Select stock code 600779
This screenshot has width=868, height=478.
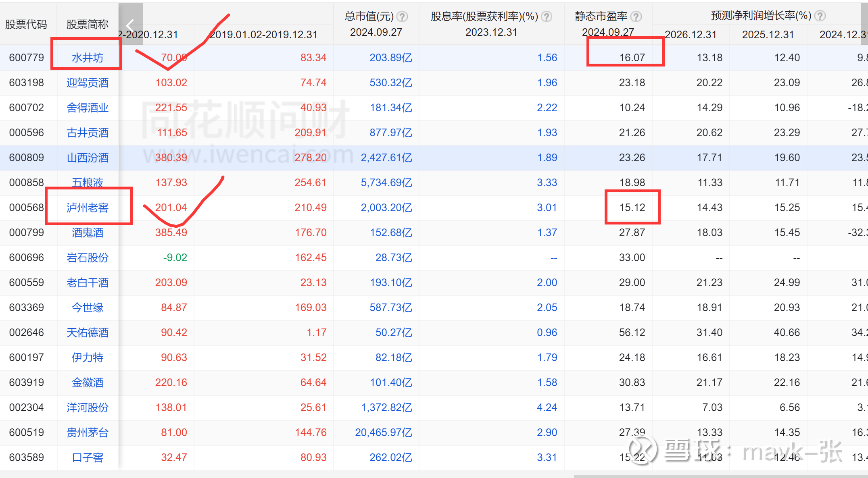(x=27, y=58)
